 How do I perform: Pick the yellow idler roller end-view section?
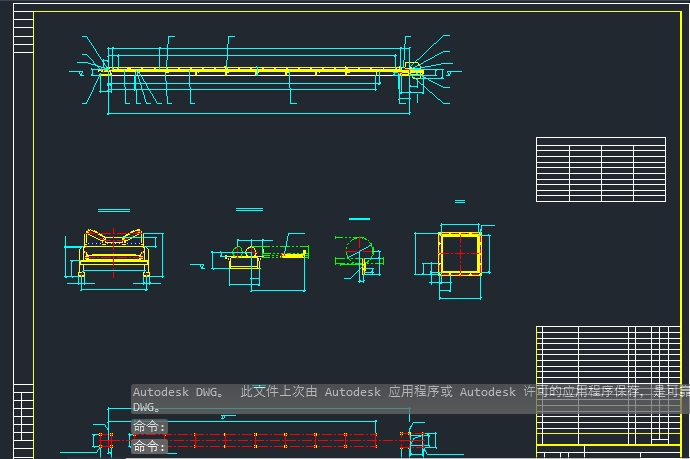point(114,259)
